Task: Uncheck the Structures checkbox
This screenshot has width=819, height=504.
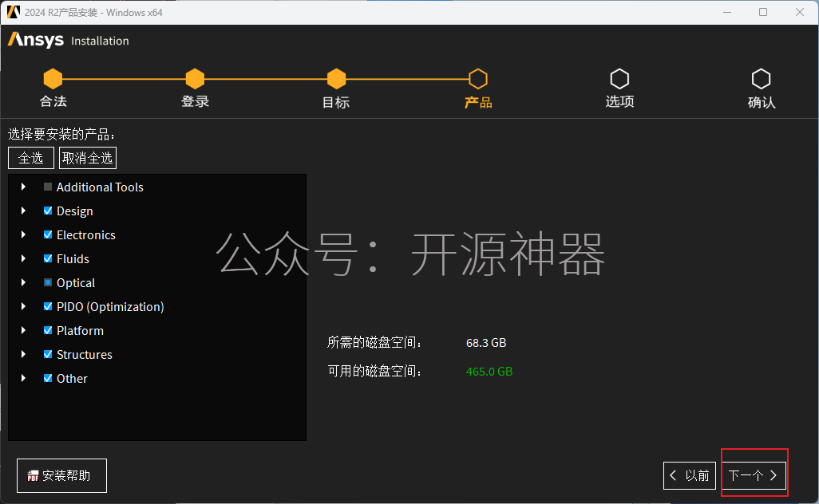Action: [x=48, y=354]
